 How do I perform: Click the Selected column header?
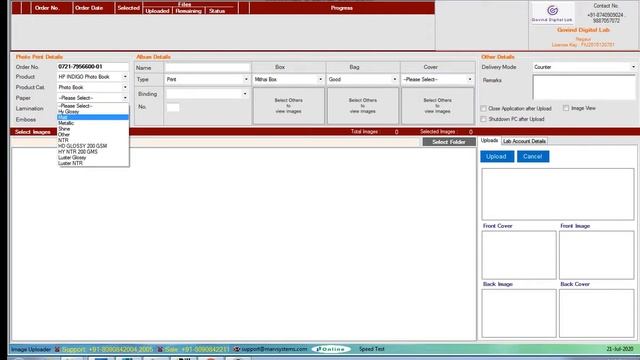[x=129, y=8]
